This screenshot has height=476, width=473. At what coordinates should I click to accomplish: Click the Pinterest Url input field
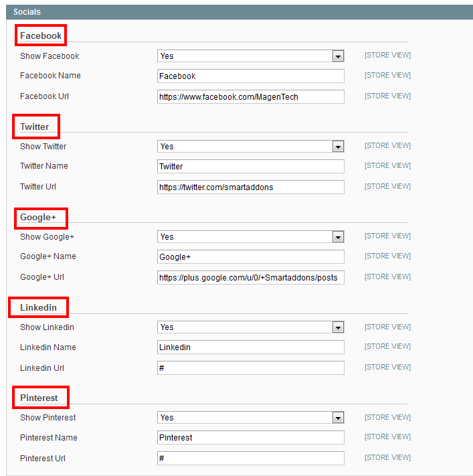pyautogui.click(x=251, y=458)
